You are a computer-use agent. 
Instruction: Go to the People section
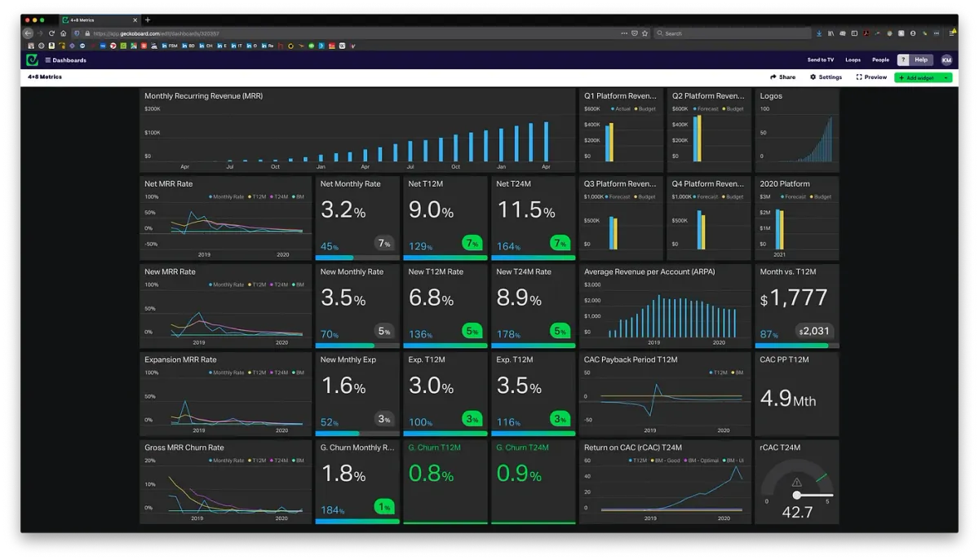(880, 60)
